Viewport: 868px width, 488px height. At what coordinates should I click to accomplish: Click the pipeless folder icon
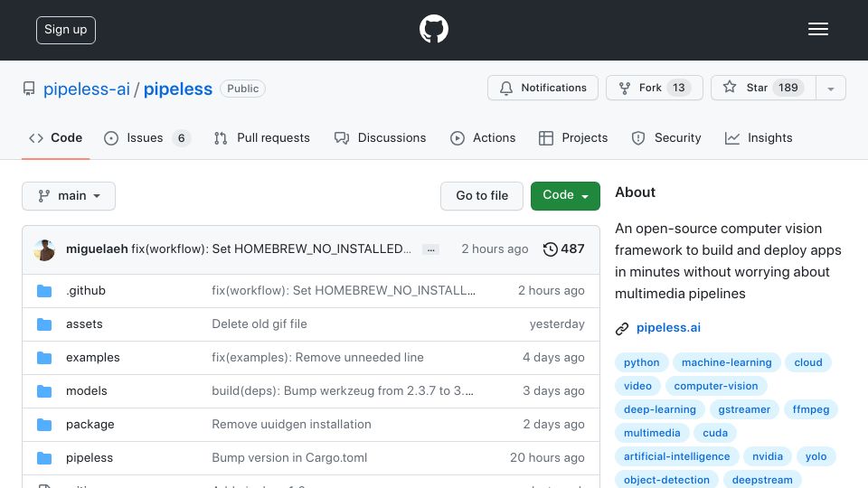(44, 458)
